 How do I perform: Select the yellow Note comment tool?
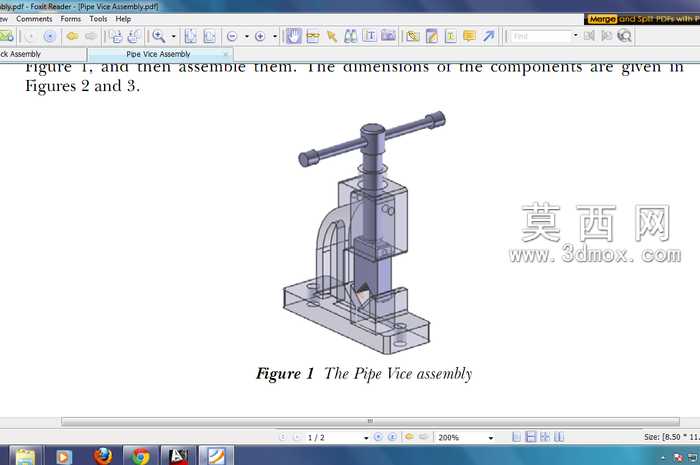pyautogui.click(x=470, y=37)
